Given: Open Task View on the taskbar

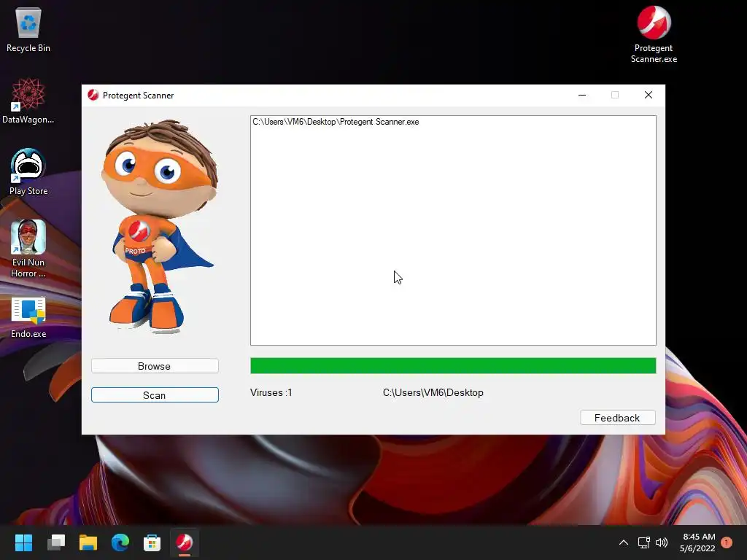Looking at the screenshot, I should [x=55, y=542].
